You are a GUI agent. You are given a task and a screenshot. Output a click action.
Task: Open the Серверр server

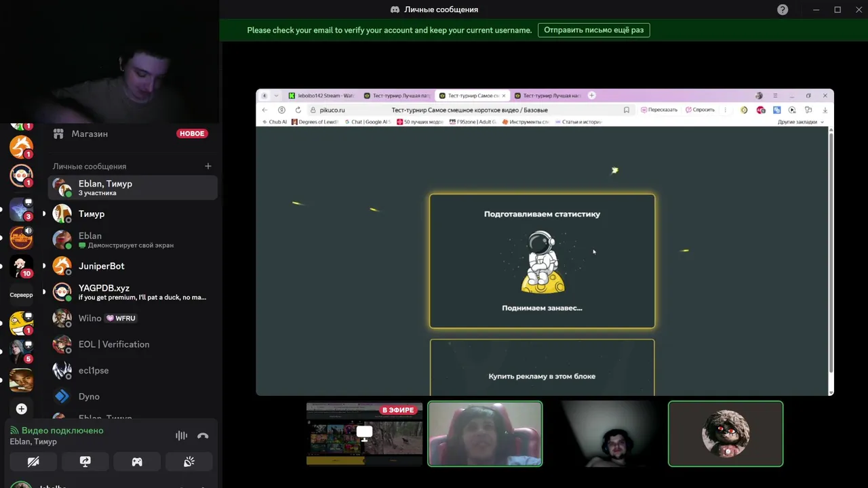coord(21,295)
